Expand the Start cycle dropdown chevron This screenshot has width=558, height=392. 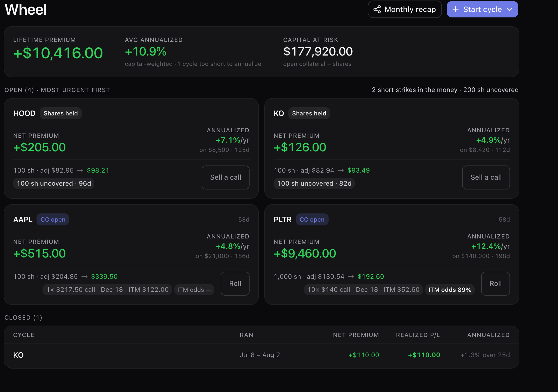[x=510, y=9]
